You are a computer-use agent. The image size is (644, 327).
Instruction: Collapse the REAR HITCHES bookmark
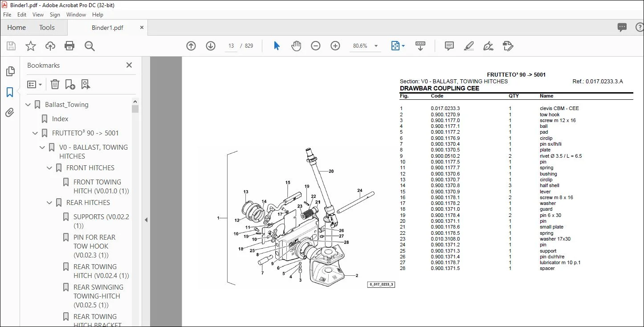click(x=50, y=203)
